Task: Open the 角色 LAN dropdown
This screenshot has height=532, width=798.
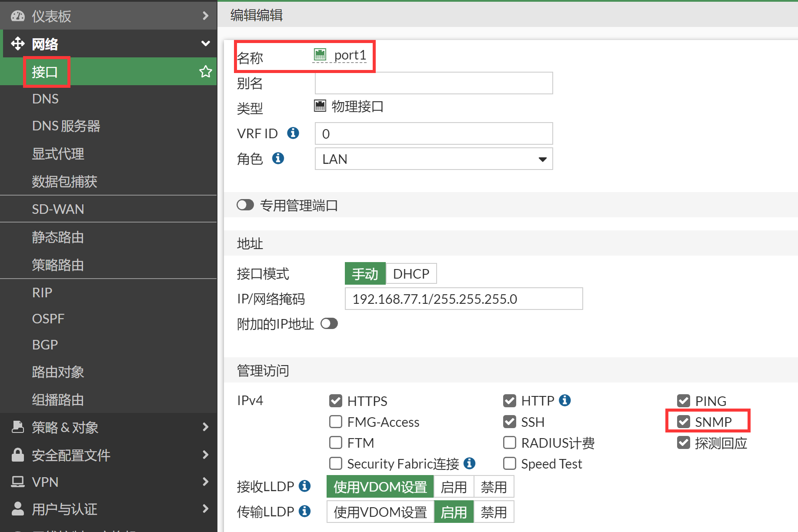Action: (434, 159)
